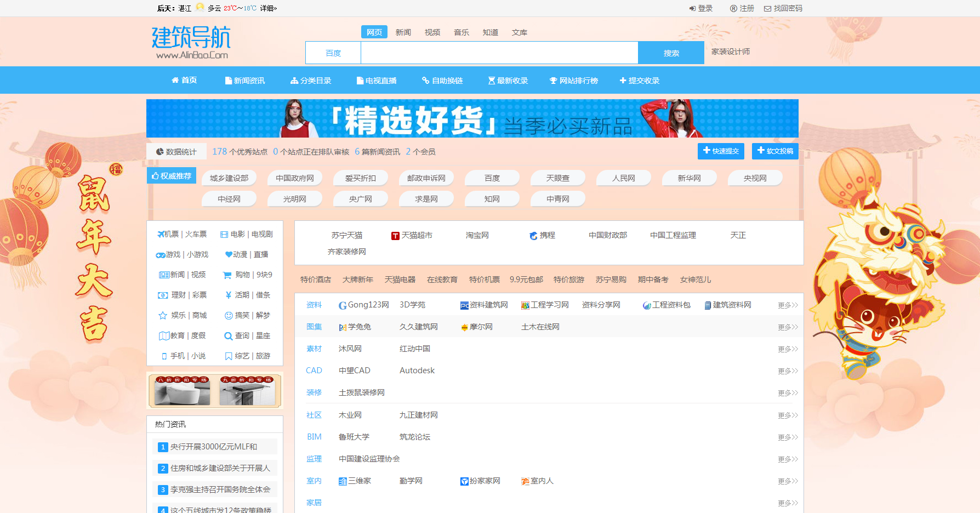The height and width of the screenshot is (513, 980).
Task: Click the 精选好货 promotional banner
Action: 472,118
